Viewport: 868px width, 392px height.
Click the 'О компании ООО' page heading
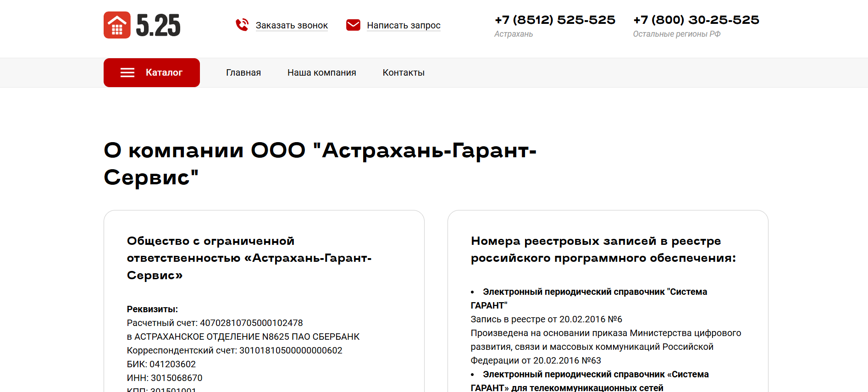tap(320, 164)
